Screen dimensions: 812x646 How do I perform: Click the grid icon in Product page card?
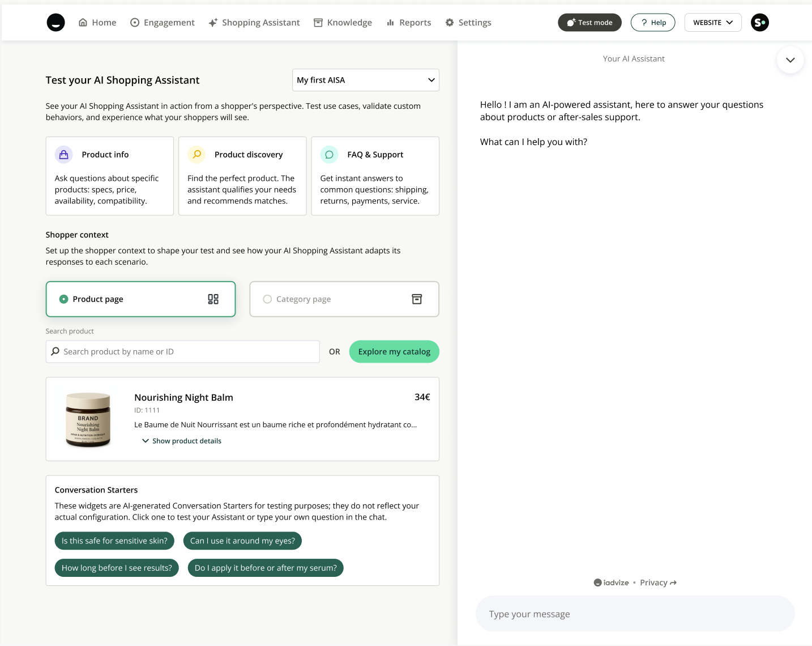coord(213,299)
